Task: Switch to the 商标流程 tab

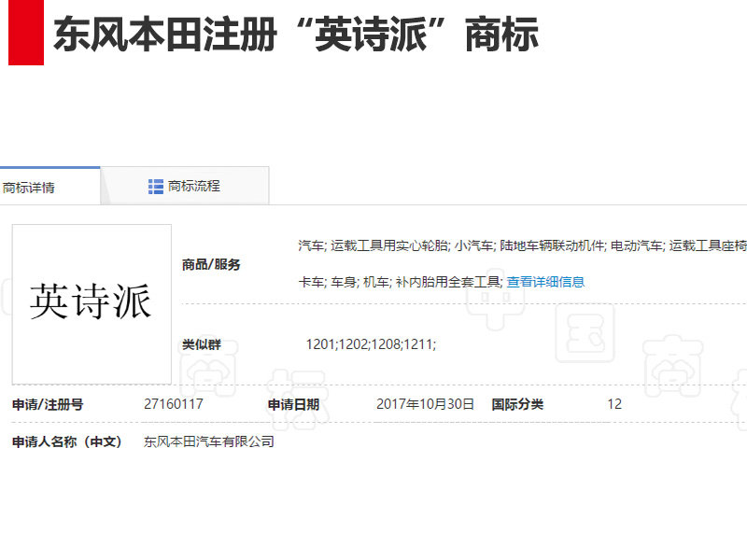Action: click(x=185, y=186)
